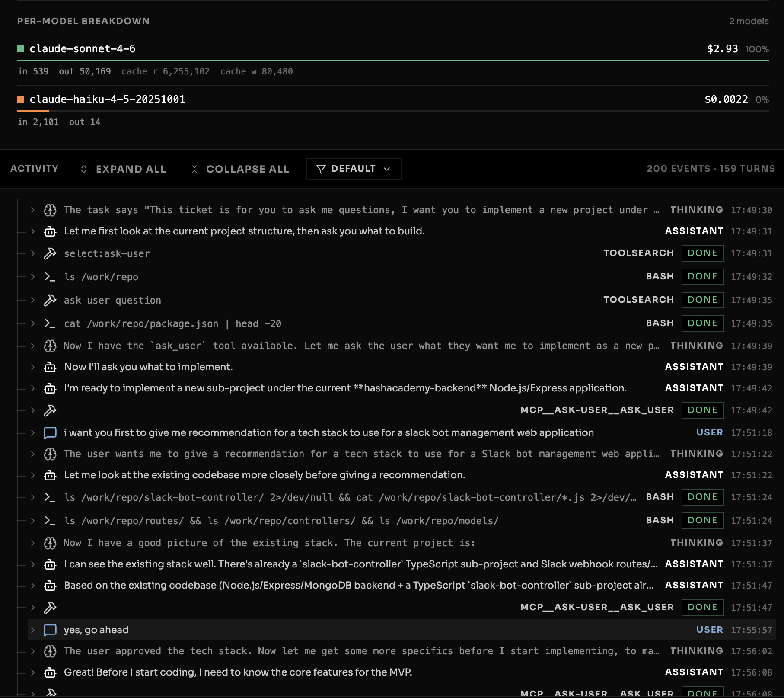Click the orange swatch beside claude-haiku-4-5-20251001
The height and width of the screenshot is (698, 784).
[21, 99]
